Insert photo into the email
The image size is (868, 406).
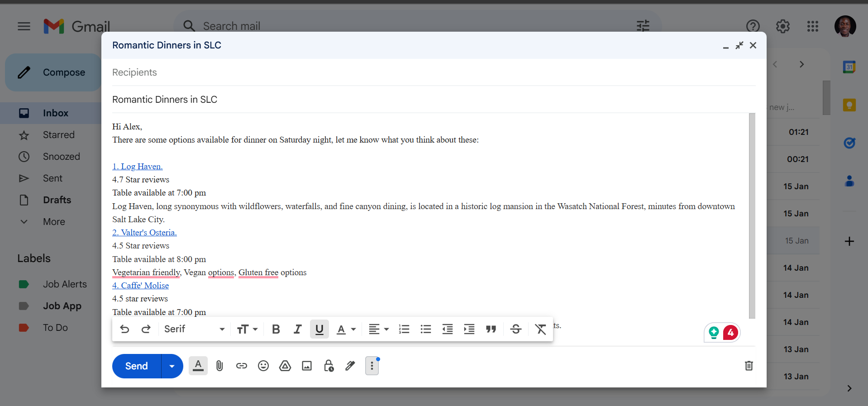307,366
